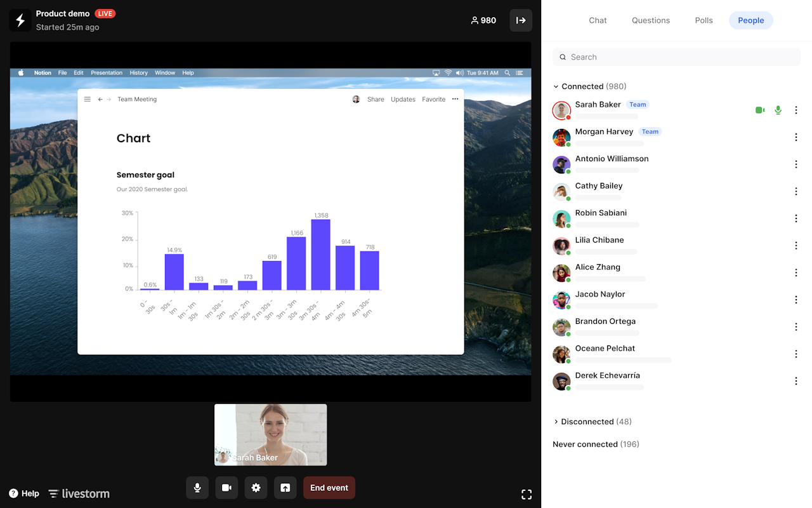Click the Livestorm lightning bolt logo
The height and width of the screenshot is (508, 812).
[x=20, y=20]
